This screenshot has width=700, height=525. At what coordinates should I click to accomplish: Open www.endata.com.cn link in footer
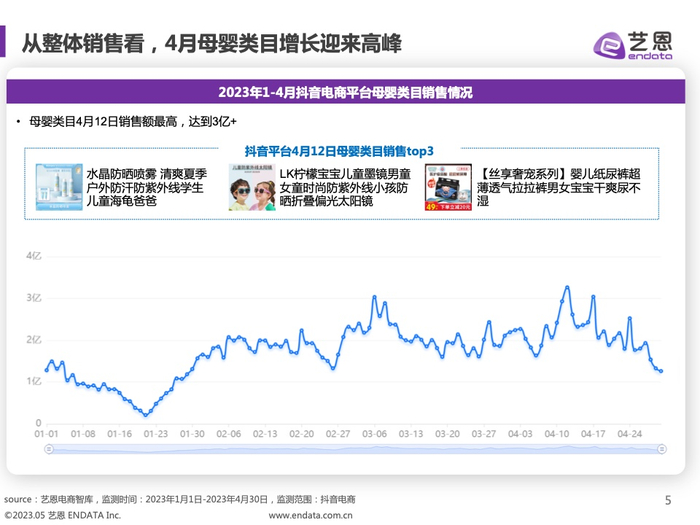point(310,515)
